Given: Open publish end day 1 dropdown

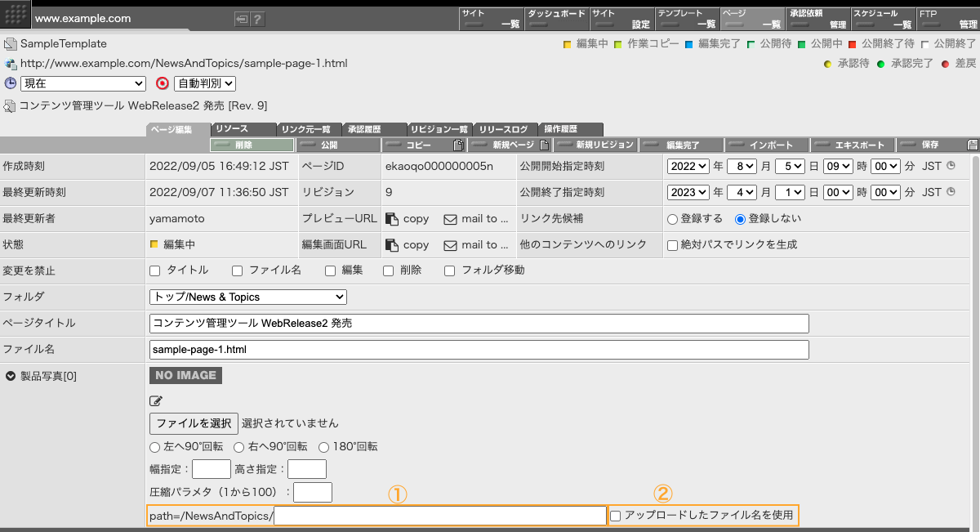Looking at the screenshot, I should (791, 192).
